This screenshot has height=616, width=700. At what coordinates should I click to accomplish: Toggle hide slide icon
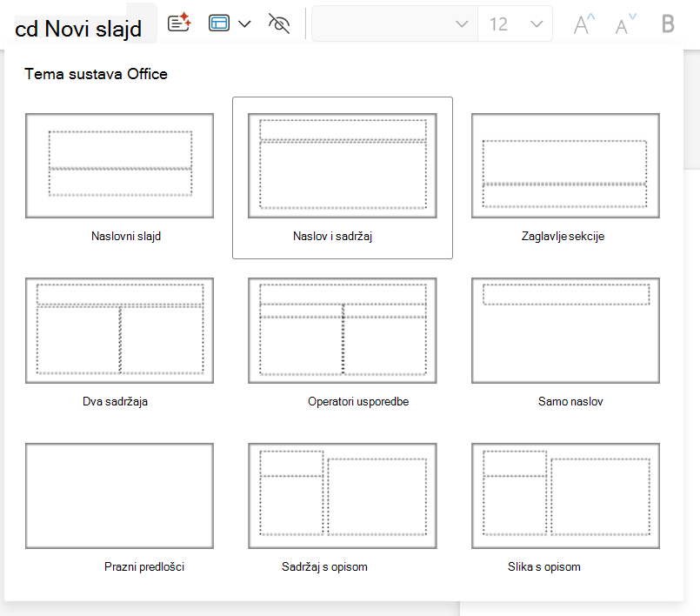point(279,23)
